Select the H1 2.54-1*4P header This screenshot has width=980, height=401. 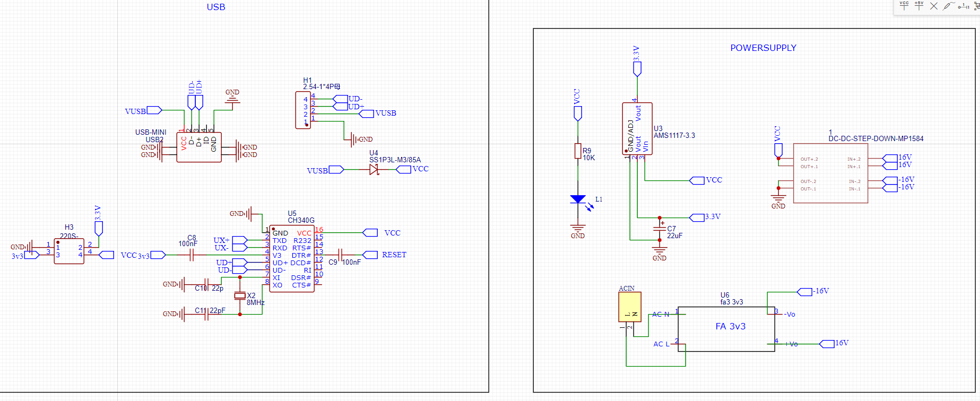[303, 110]
